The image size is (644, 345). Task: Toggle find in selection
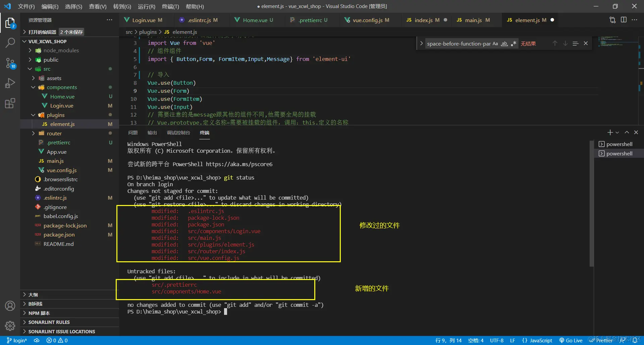click(576, 44)
